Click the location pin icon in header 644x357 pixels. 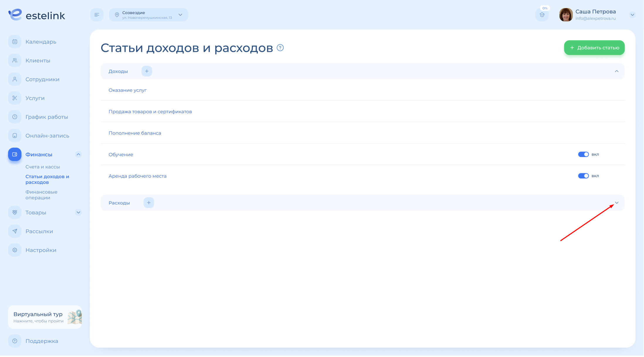117,15
